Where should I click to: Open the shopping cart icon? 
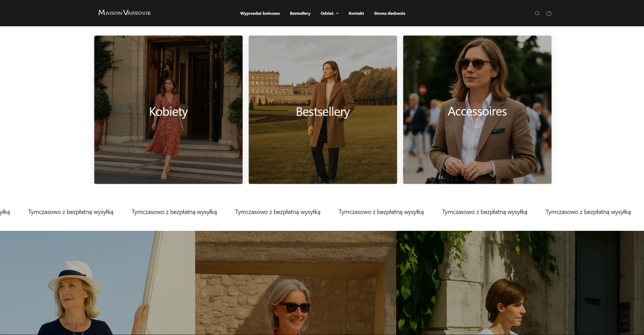(x=548, y=13)
